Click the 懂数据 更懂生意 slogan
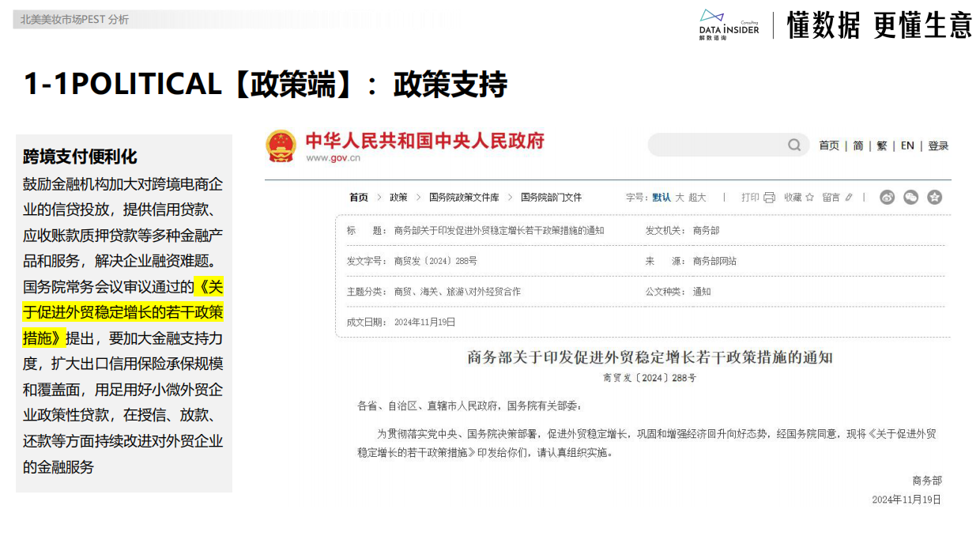 880,25
